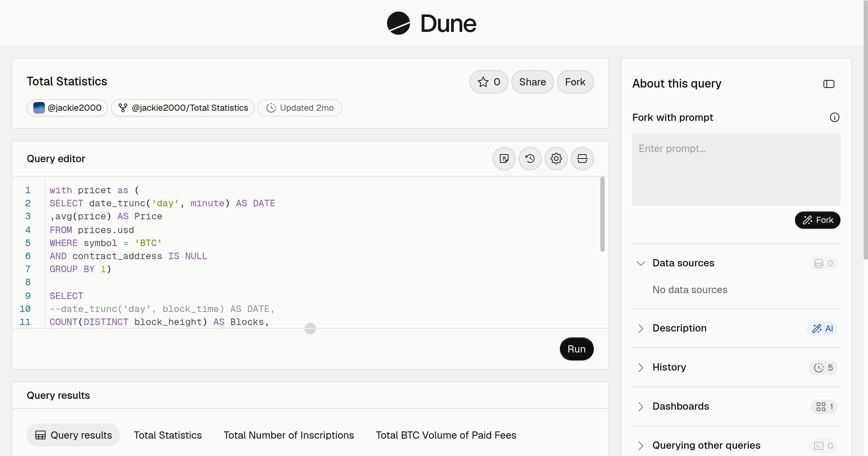The height and width of the screenshot is (456, 868).
Task: Click the 'About this query' heading
Action: point(677,84)
